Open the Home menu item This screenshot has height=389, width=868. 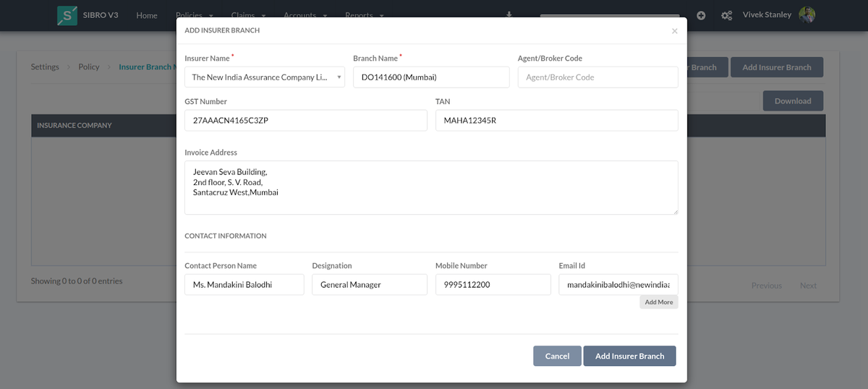coord(147,15)
